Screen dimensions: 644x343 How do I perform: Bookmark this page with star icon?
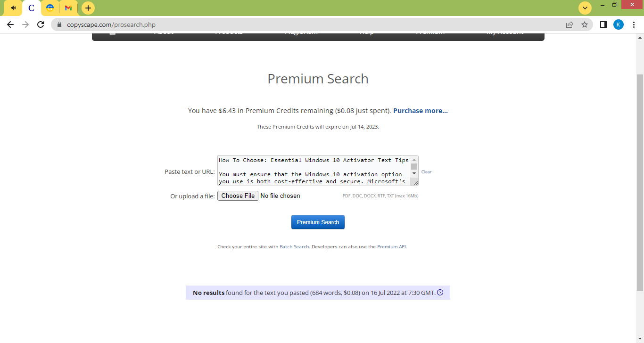coord(585,24)
